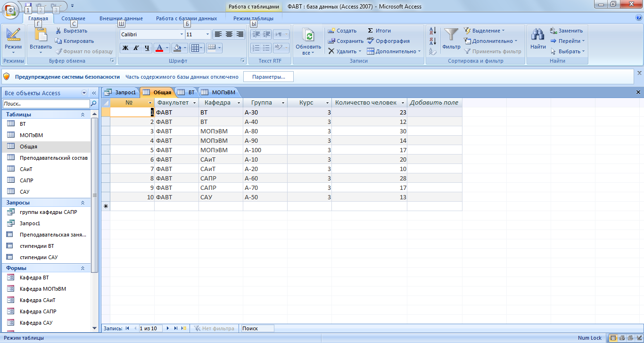
Task: Align text center
Action: (229, 34)
